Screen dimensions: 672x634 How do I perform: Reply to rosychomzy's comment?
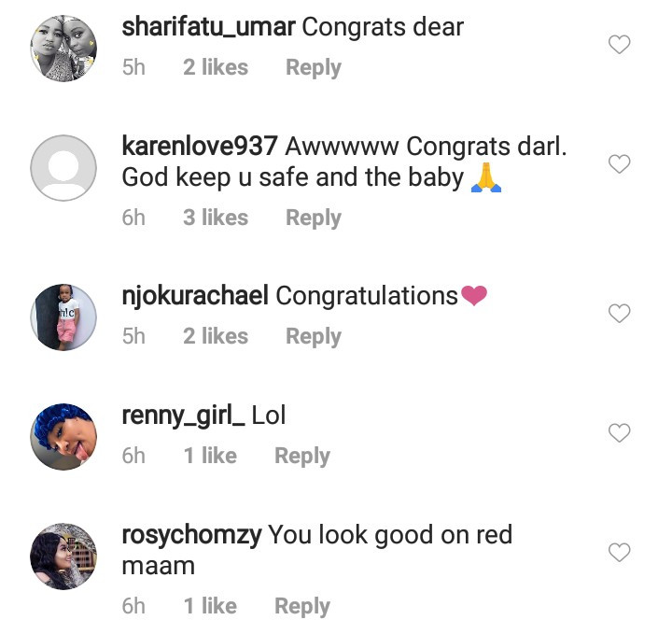(x=301, y=606)
